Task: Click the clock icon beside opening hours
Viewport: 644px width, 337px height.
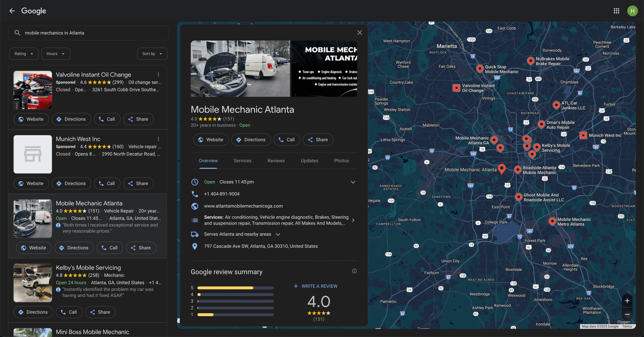Action: click(x=195, y=182)
